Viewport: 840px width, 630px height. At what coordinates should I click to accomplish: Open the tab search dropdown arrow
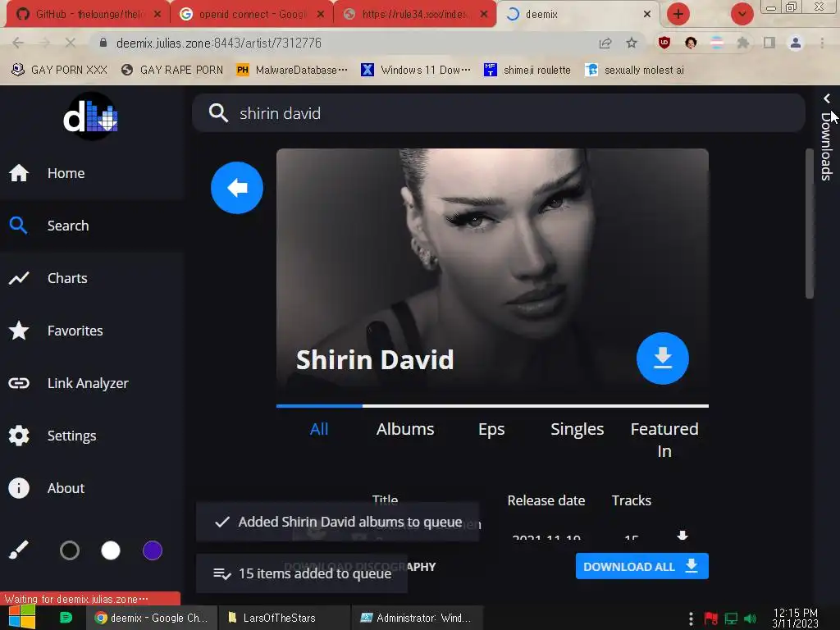742,14
